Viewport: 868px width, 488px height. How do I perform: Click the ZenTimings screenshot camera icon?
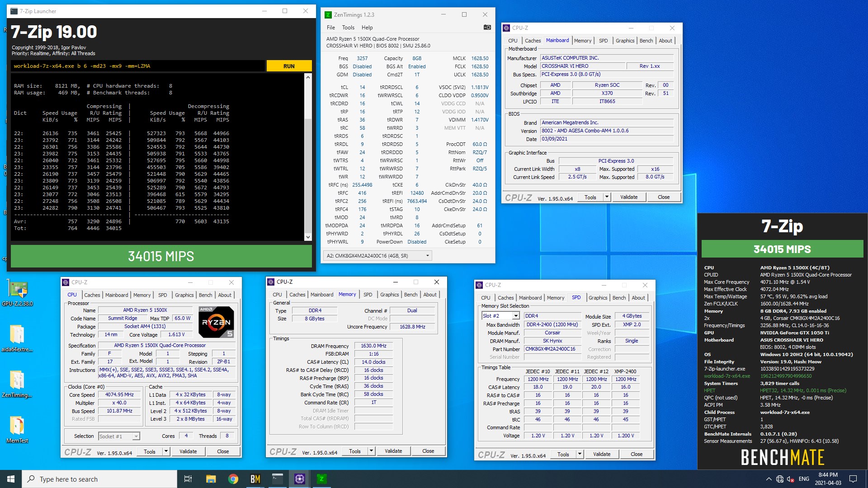click(x=487, y=28)
